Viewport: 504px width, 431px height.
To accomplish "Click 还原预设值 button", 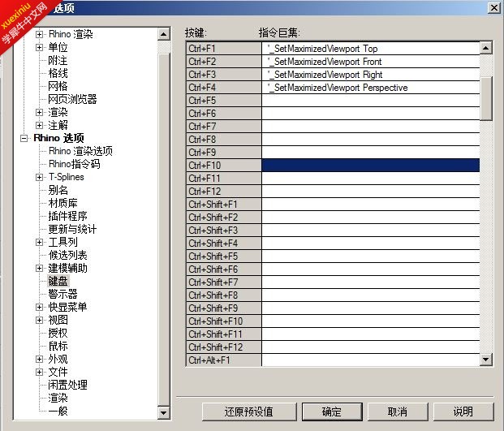I will point(249,412).
